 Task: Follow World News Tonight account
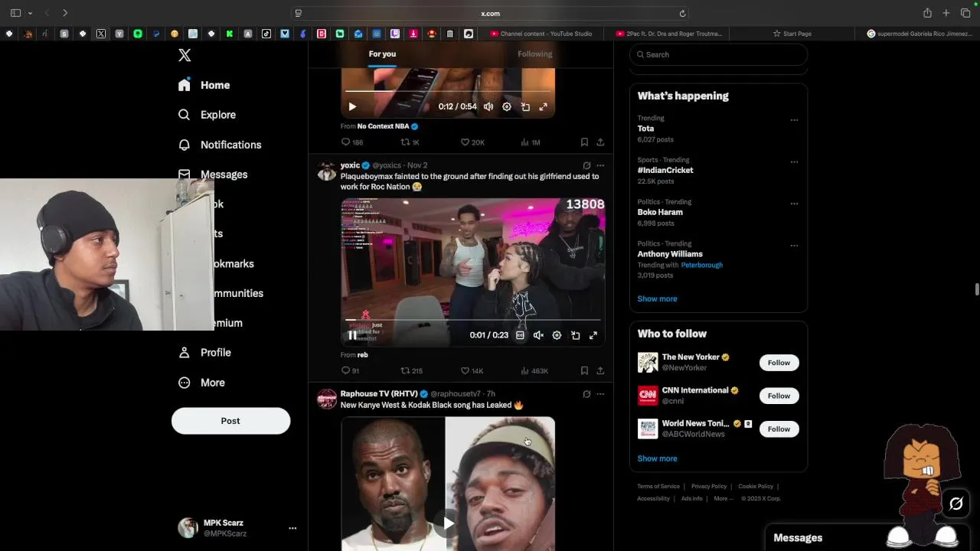[x=779, y=429]
